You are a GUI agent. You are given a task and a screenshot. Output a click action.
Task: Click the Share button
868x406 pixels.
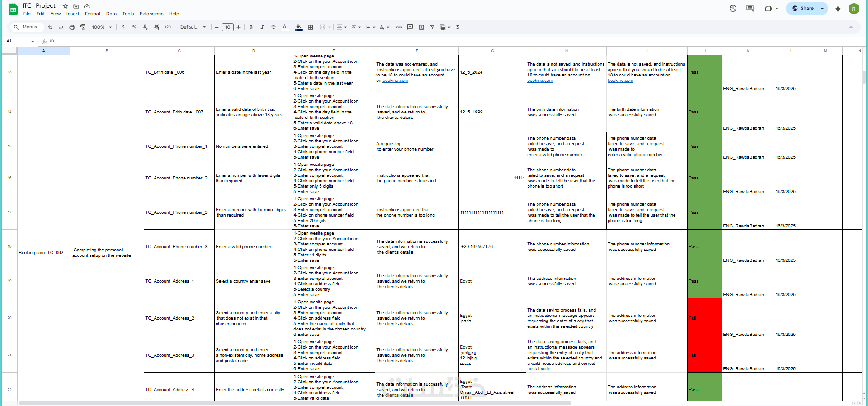pos(802,9)
